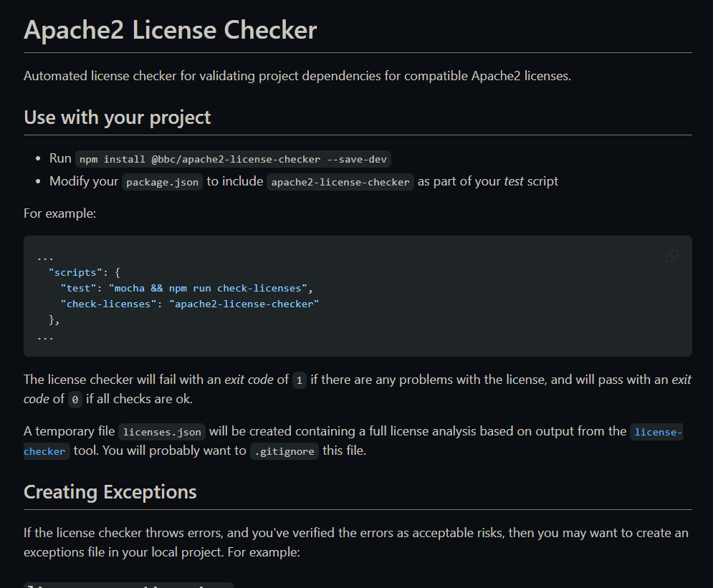Copy the scripts example snippet using its icon
The width and height of the screenshot is (713, 588).
pyautogui.click(x=671, y=256)
